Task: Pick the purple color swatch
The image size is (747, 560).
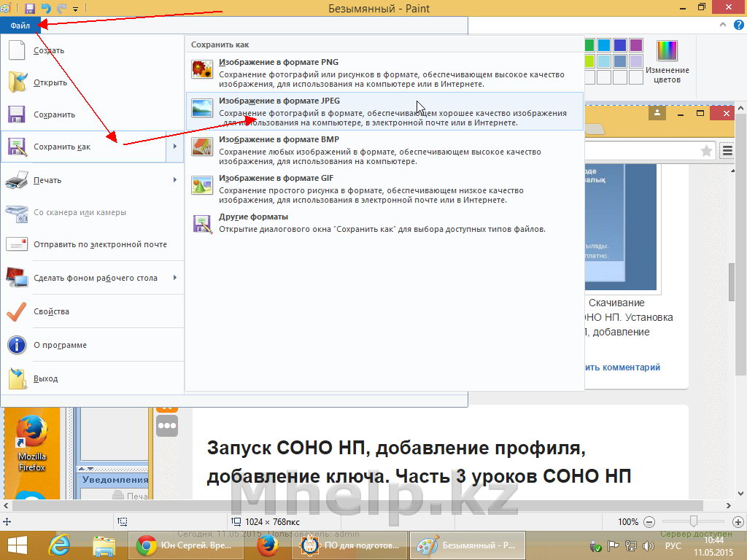Action: click(636, 45)
